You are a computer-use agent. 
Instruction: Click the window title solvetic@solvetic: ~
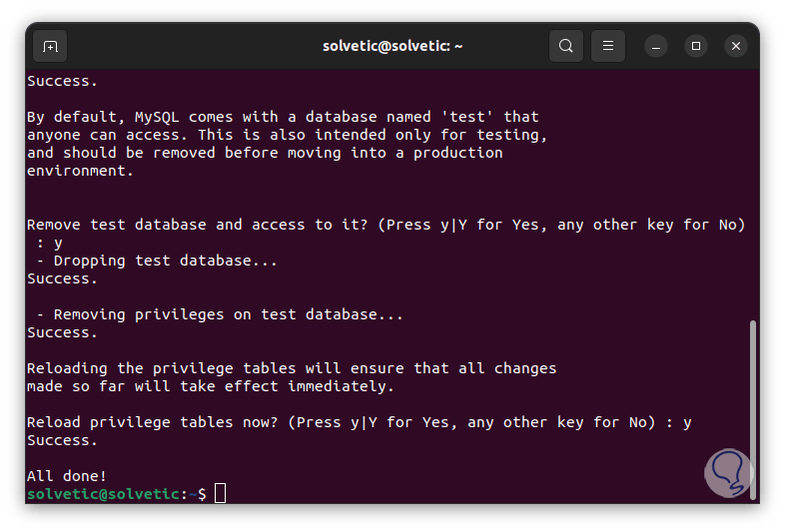392,46
